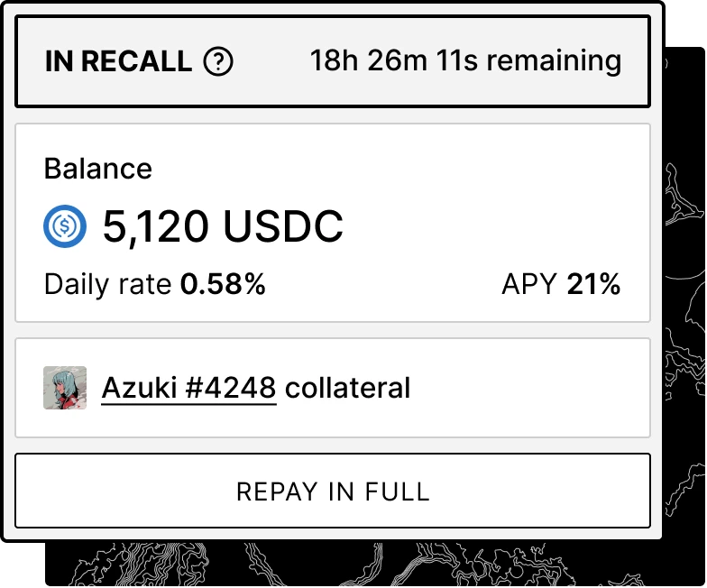Click the Daily rate label
The height and width of the screenshot is (588, 707).
(x=108, y=285)
